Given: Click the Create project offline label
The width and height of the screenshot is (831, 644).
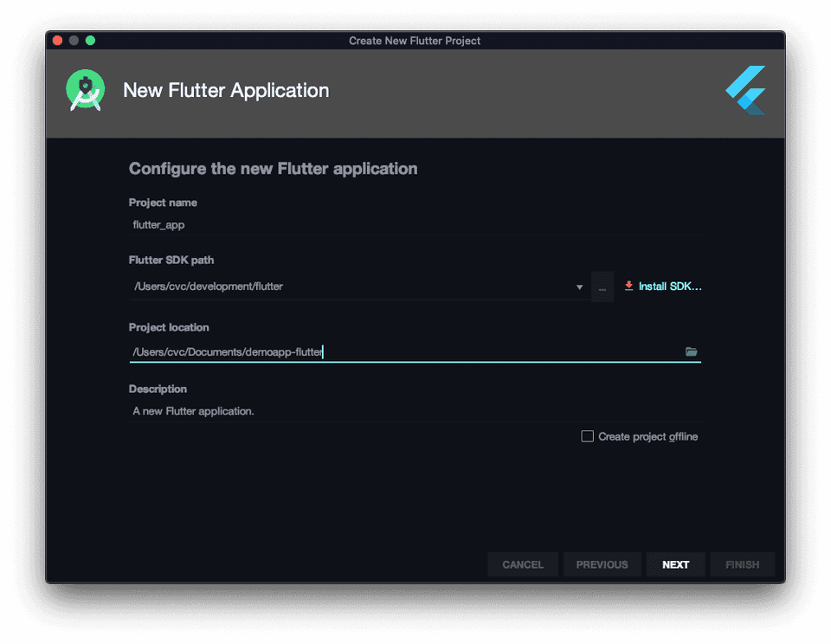Looking at the screenshot, I should (647, 436).
